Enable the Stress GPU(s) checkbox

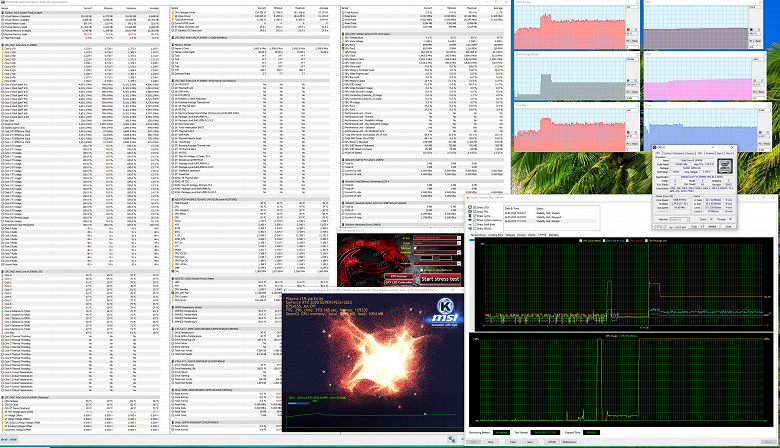click(473, 229)
